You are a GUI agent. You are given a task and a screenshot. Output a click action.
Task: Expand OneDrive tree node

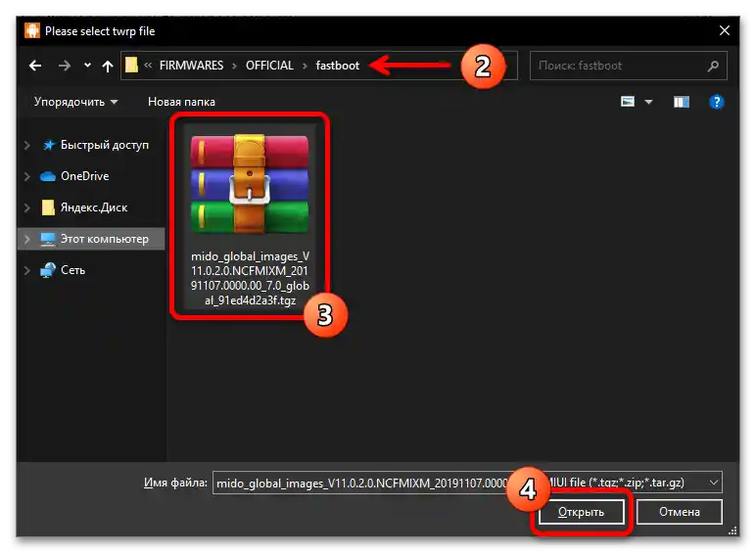pyautogui.click(x=27, y=176)
